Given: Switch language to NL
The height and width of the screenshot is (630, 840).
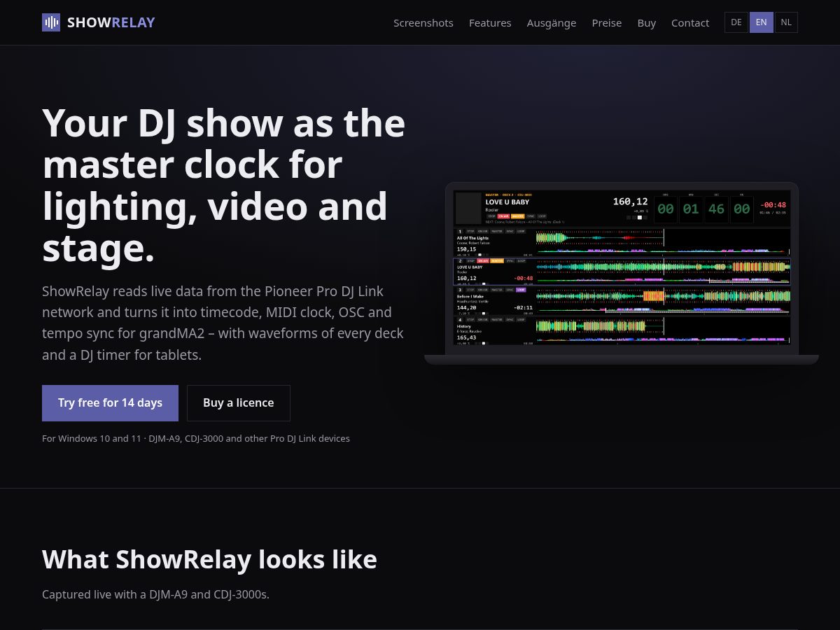Looking at the screenshot, I should click(x=786, y=22).
